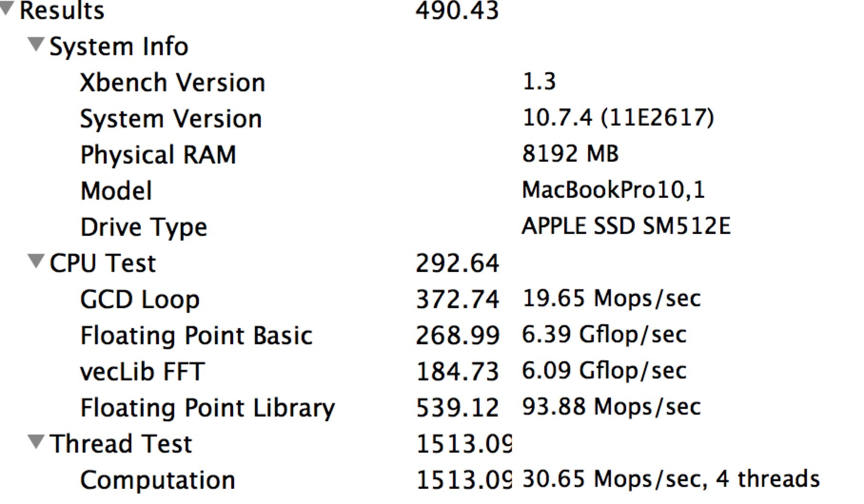Select the Computation thread test row
864x504 pixels.
click(x=157, y=480)
